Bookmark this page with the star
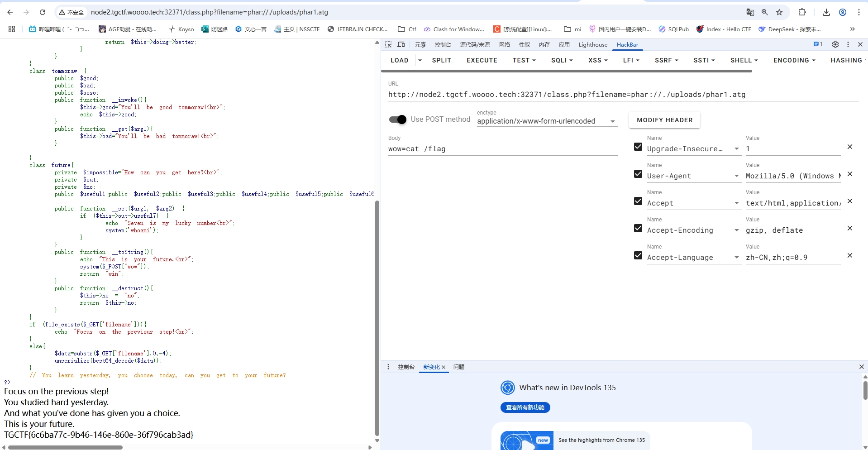The image size is (868, 450). pos(779,12)
